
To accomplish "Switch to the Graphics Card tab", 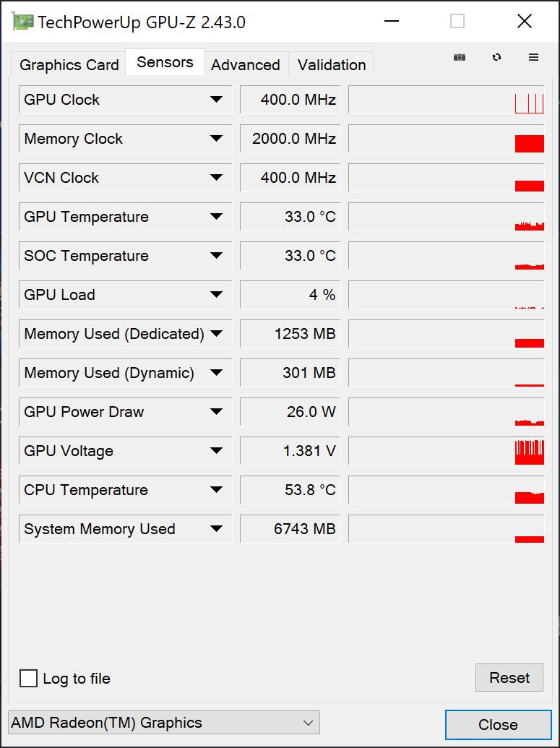I will [x=69, y=65].
